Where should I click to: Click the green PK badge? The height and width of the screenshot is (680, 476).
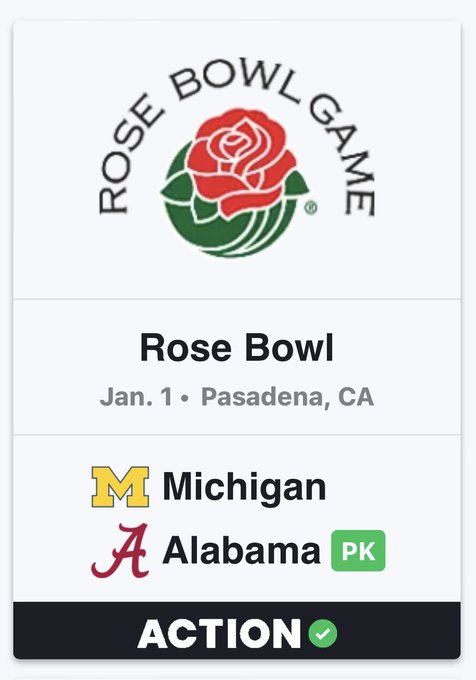tap(358, 551)
